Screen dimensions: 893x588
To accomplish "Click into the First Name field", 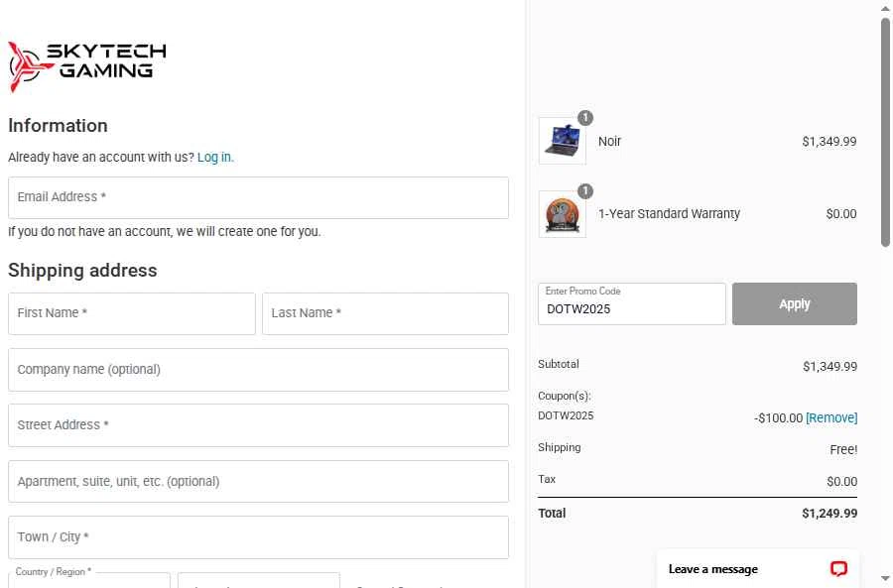I will 132,313.
